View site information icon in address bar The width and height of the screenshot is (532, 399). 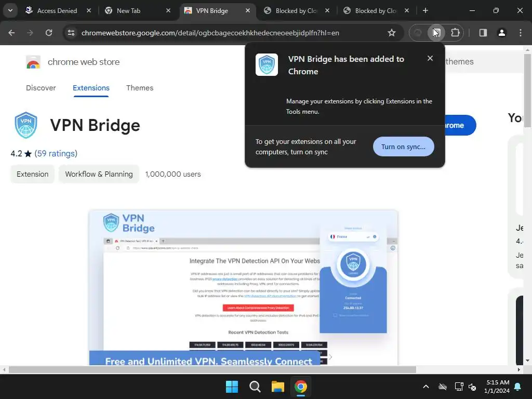(71, 33)
